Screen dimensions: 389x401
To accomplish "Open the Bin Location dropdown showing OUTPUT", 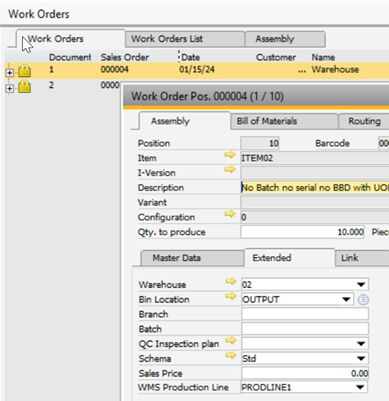I will pyautogui.click(x=346, y=299).
